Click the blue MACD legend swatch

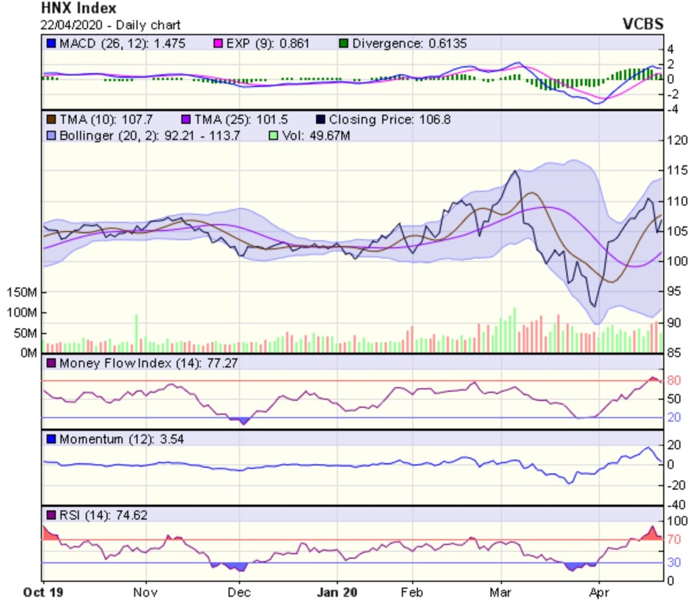51,44
